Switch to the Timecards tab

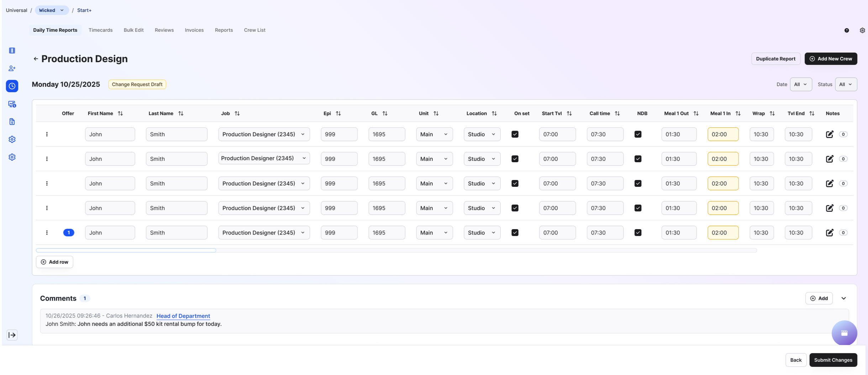click(x=100, y=30)
